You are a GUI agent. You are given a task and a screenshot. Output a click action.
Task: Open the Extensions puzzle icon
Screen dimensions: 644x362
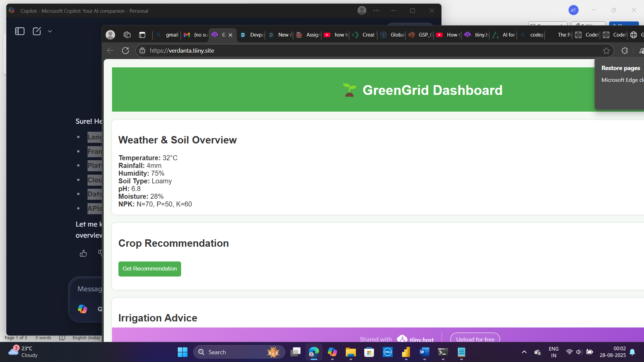click(625, 51)
